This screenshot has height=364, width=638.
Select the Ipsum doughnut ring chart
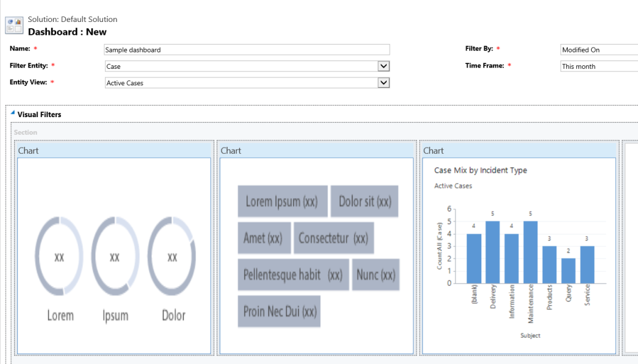pyautogui.click(x=115, y=256)
